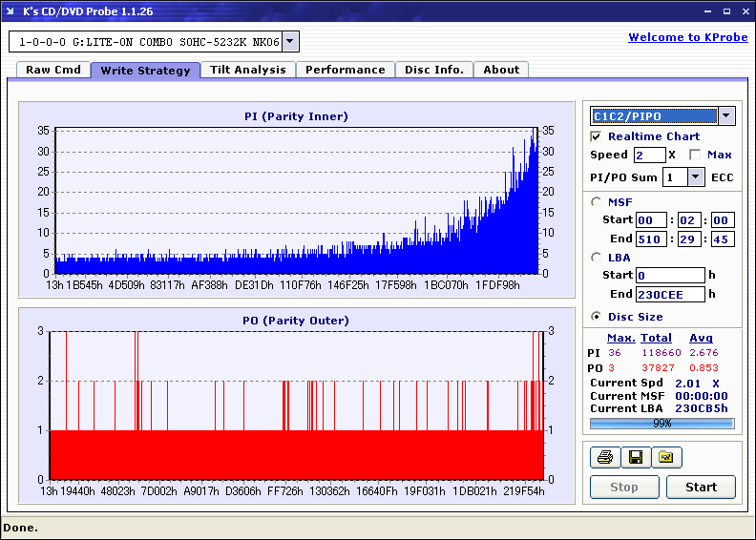Click the 99% scan progress bar

coord(661,423)
